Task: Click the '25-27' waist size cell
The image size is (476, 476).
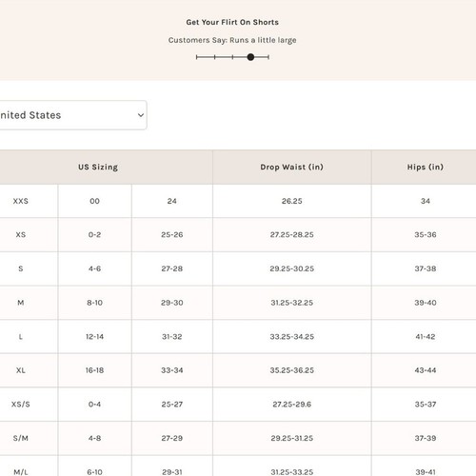Action: pyautogui.click(x=172, y=405)
